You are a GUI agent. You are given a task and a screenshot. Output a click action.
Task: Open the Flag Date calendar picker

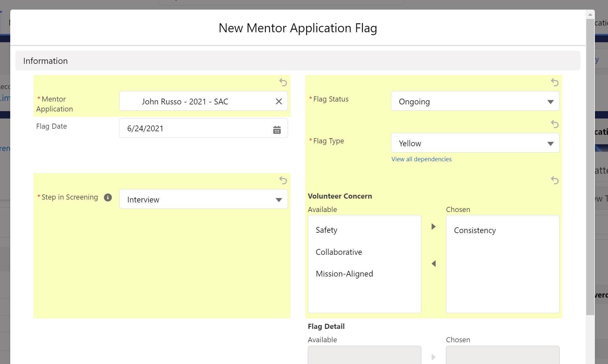pos(277,130)
